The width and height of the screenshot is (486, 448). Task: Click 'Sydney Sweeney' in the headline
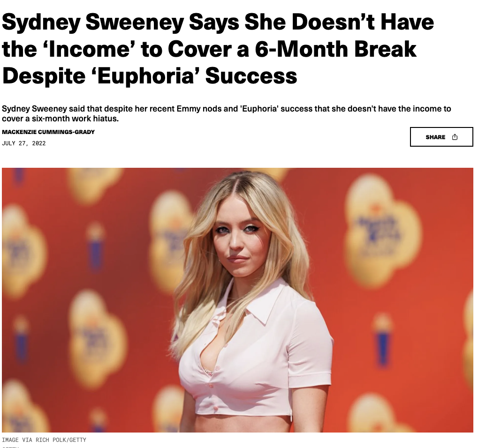[x=93, y=22]
